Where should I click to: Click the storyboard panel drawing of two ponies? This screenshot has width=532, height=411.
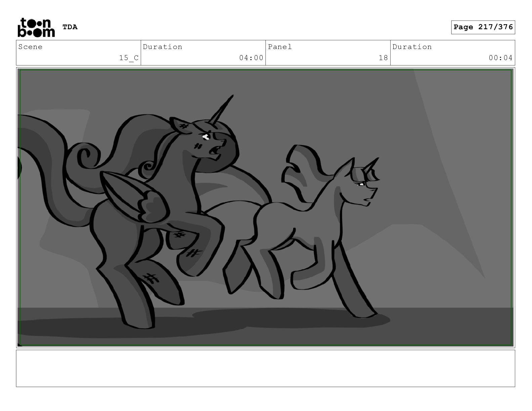(x=266, y=208)
